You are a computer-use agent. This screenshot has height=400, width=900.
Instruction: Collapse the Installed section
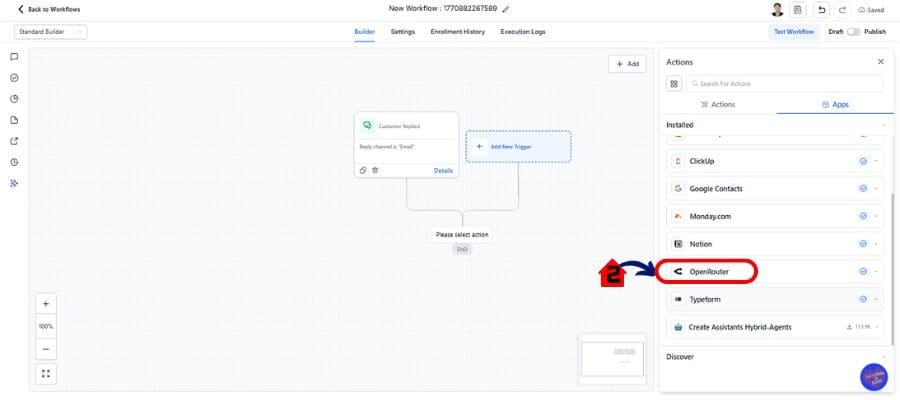[x=883, y=125]
